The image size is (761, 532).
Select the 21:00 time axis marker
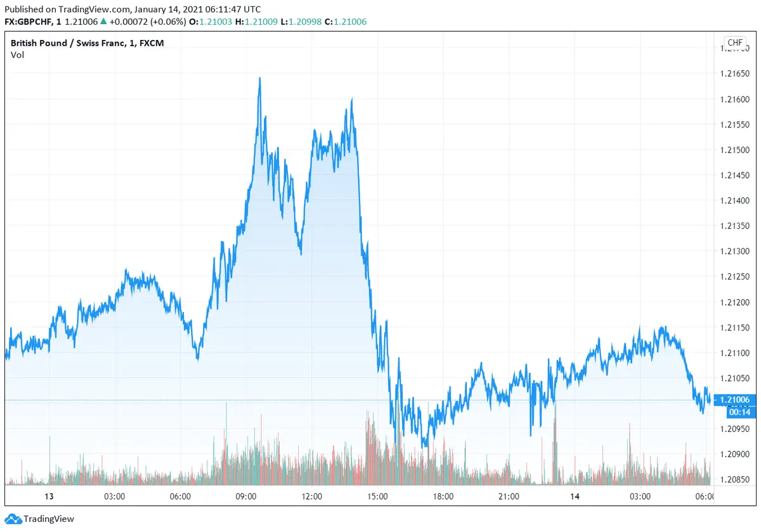tap(509, 496)
